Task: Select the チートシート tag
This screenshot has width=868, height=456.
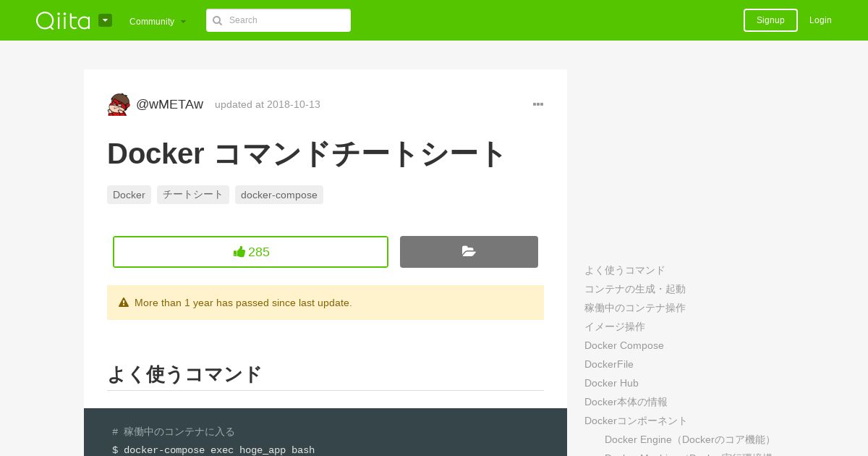Action: pyautogui.click(x=193, y=195)
